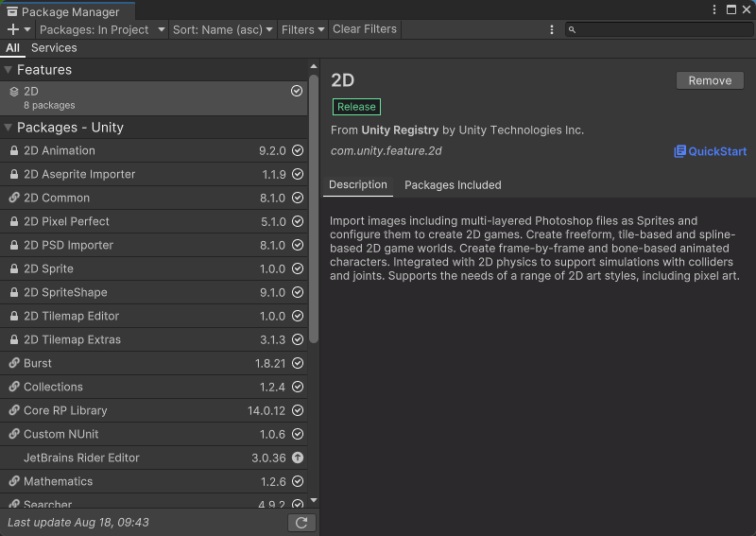Image resolution: width=756 pixels, height=536 pixels.
Task: Collapse the Packages - Unity section
Action: tap(8, 128)
